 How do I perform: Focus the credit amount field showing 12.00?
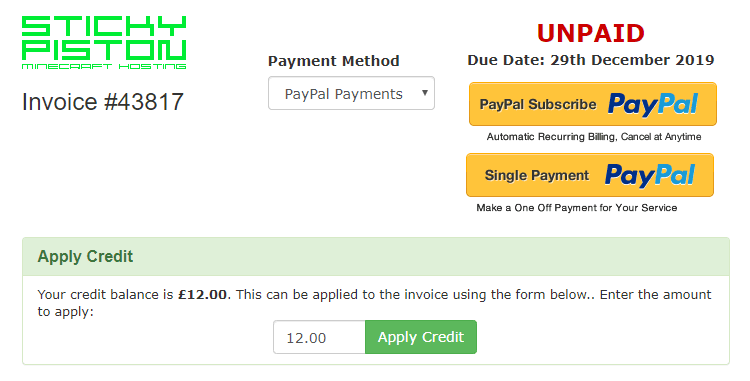point(319,337)
